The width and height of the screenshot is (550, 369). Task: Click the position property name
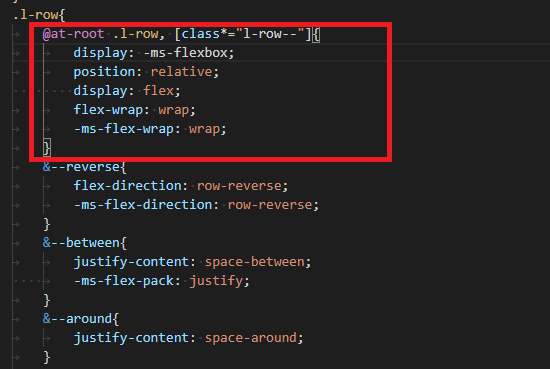pos(104,72)
